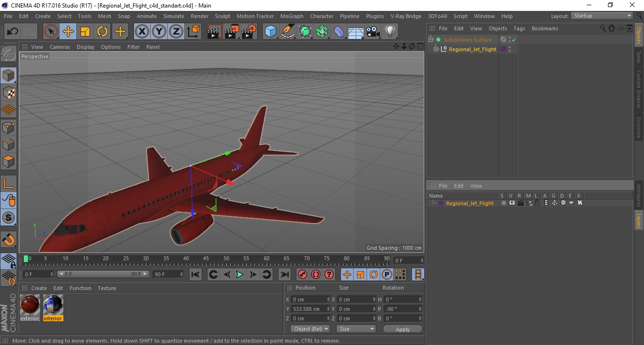Switch the coordinate system icon
The width and height of the screenshot is (644, 345).
click(193, 32)
